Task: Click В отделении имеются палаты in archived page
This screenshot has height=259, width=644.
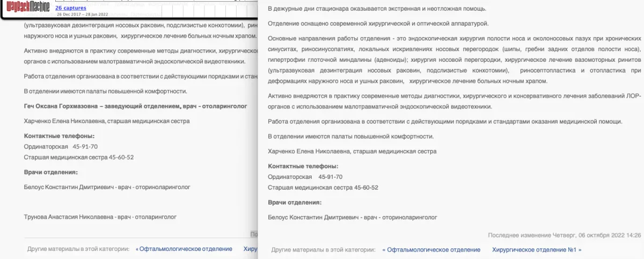Action: [x=106, y=91]
